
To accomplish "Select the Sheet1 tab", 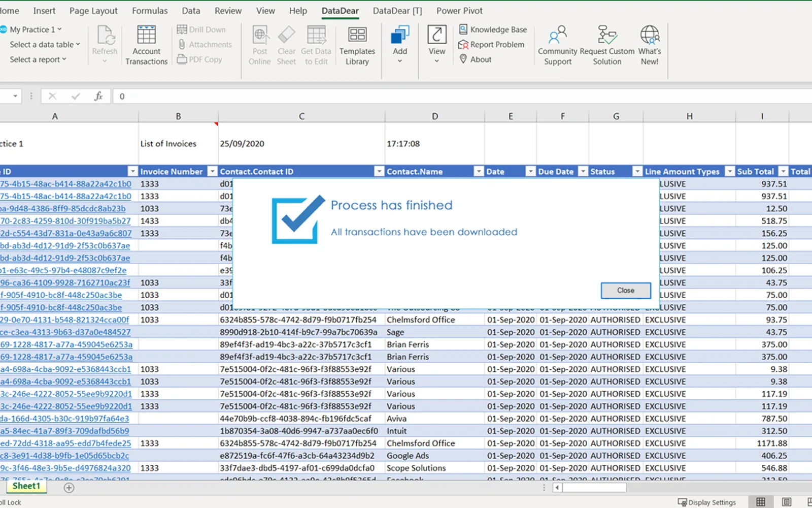I will click(26, 486).
